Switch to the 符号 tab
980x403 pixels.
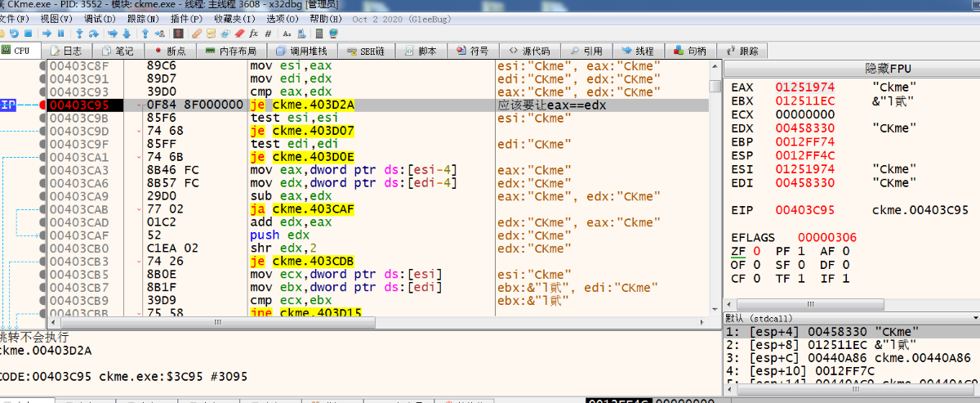471,51
